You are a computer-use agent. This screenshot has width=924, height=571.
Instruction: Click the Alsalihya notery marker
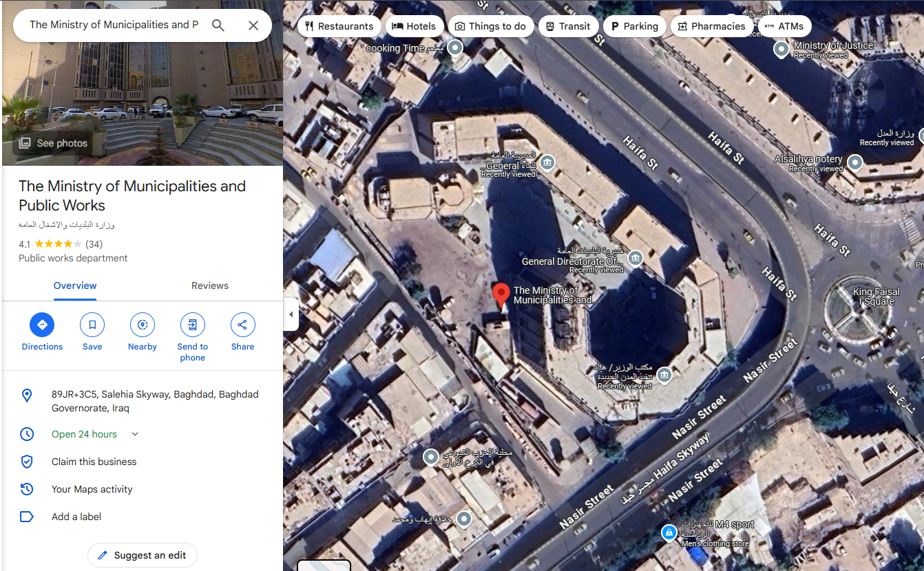854,163
